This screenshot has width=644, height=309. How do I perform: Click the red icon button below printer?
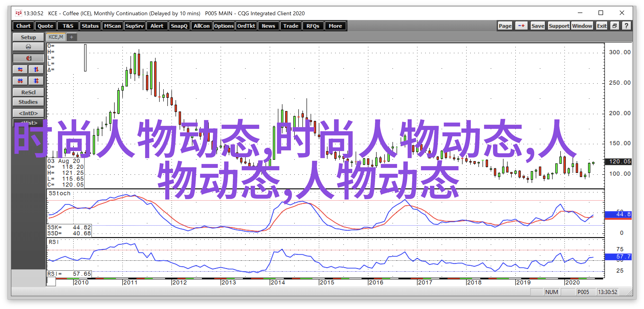(28, 58)
